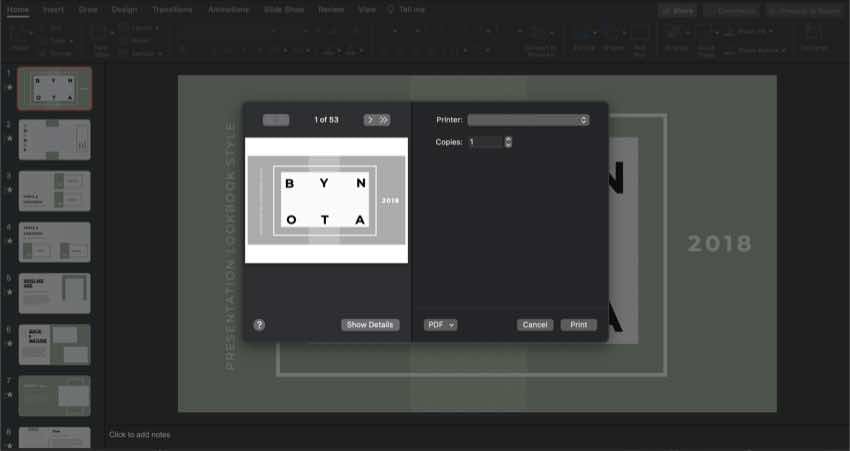Open the Insert ribbon tab
This screenshot has height=451, width=850.
point(53,9)
